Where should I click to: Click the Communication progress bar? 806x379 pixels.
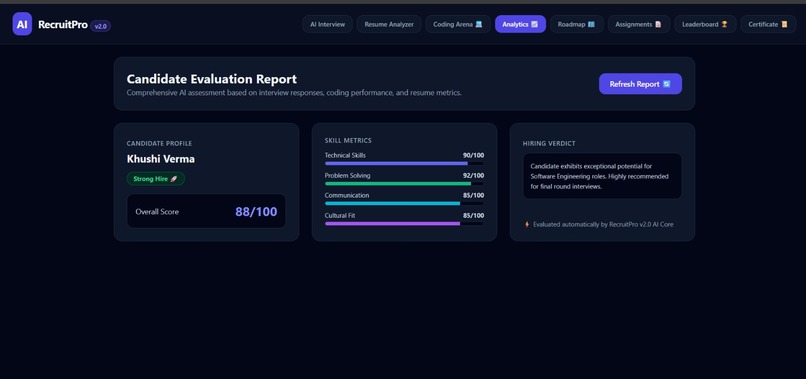point(404,204)
